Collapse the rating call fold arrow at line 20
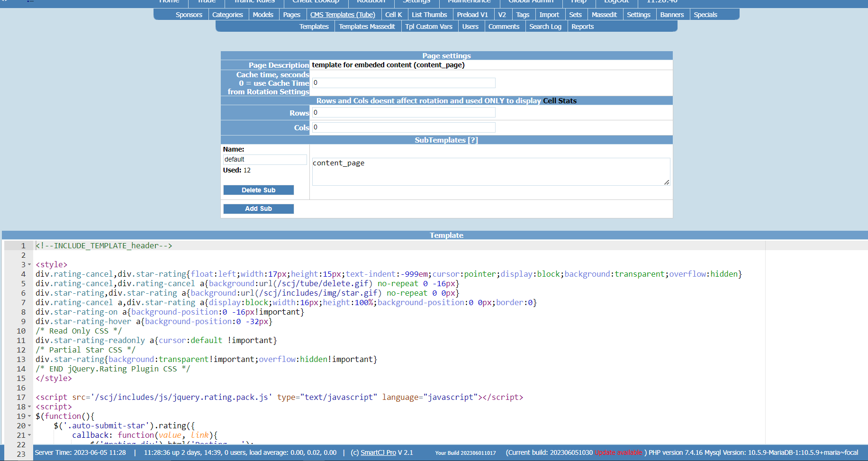 coord(29,425)
